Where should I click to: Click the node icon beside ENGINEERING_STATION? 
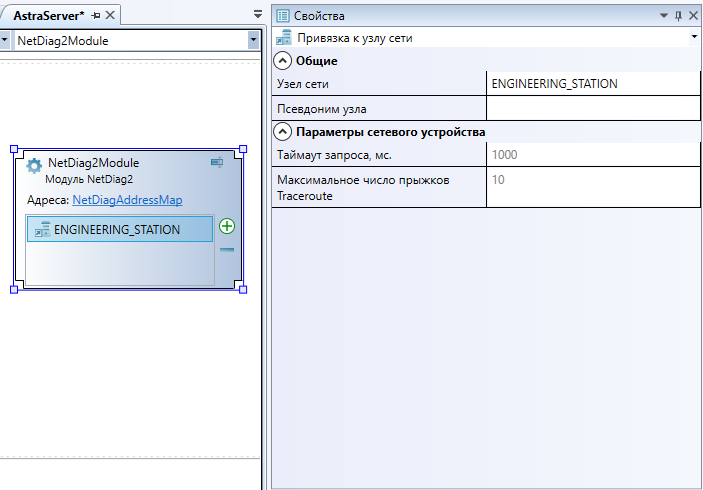pyautogui.click(x=43, y=230)
